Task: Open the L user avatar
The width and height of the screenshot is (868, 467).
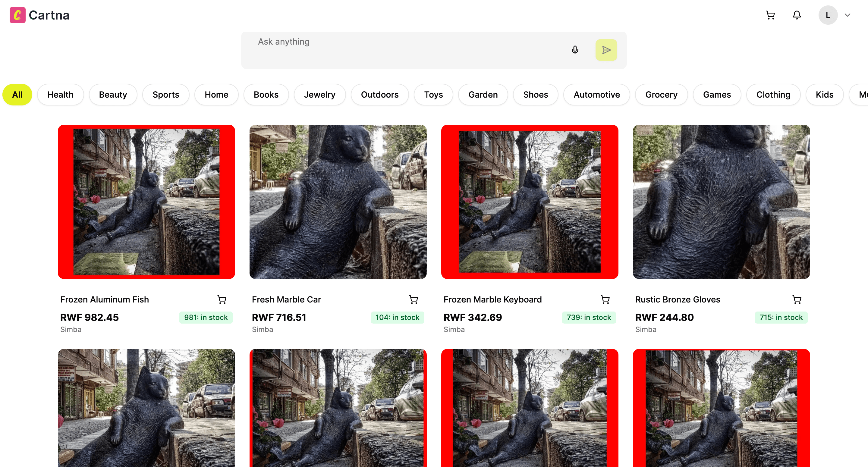Action: (x=828, y=15)
